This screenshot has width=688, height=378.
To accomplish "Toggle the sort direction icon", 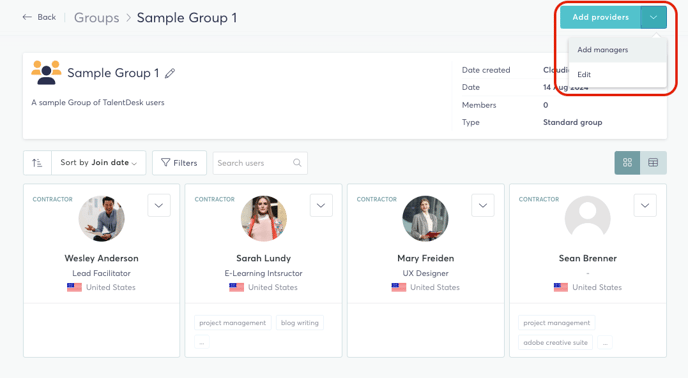I will click(x=37, y=163).
